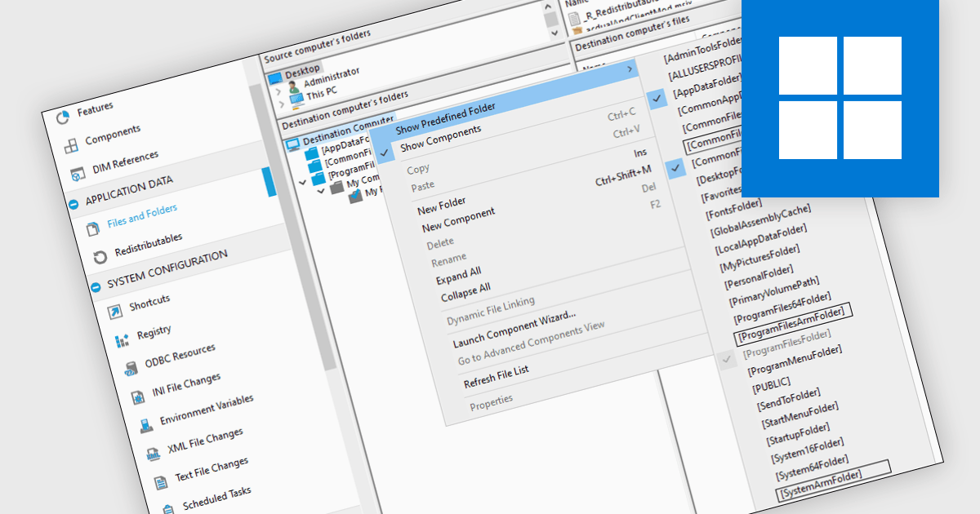Check [StartupFolder] in predefined folder list
980x514 pixels.
(798, 433)
